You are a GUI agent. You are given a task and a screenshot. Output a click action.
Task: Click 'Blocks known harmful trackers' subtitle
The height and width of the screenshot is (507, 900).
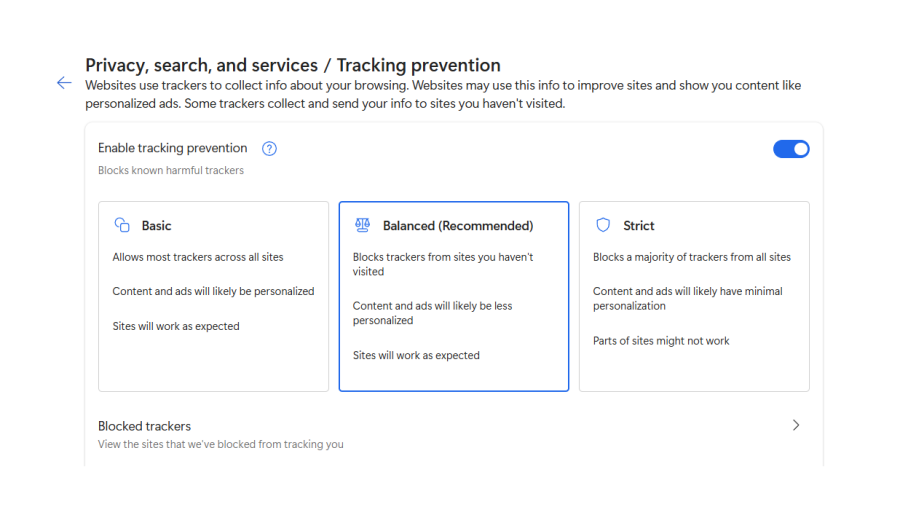click(x=171, y=170)
